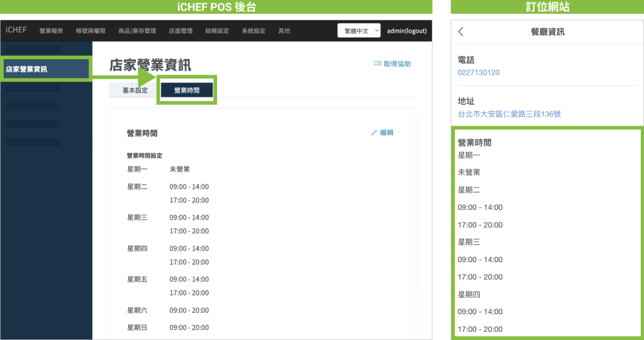Tap the back chevron on 餐廳資訊 header
Viewport: 644px width, 340px height.
point(460,31)
